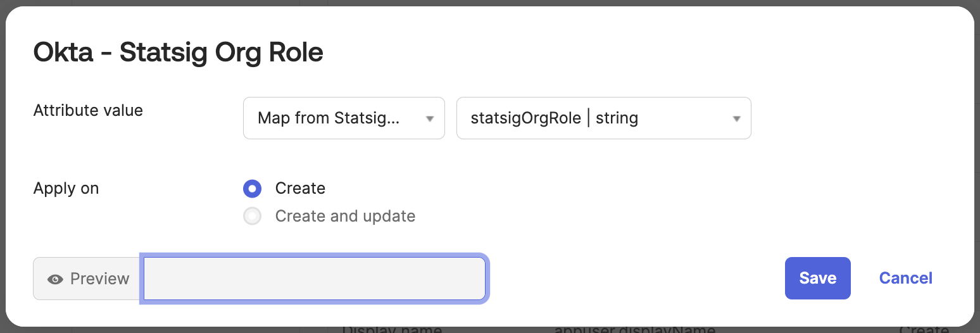This screenshot has width=980, height=333.
Task: Select the Create and update radio button
Action: pos(252,217)
